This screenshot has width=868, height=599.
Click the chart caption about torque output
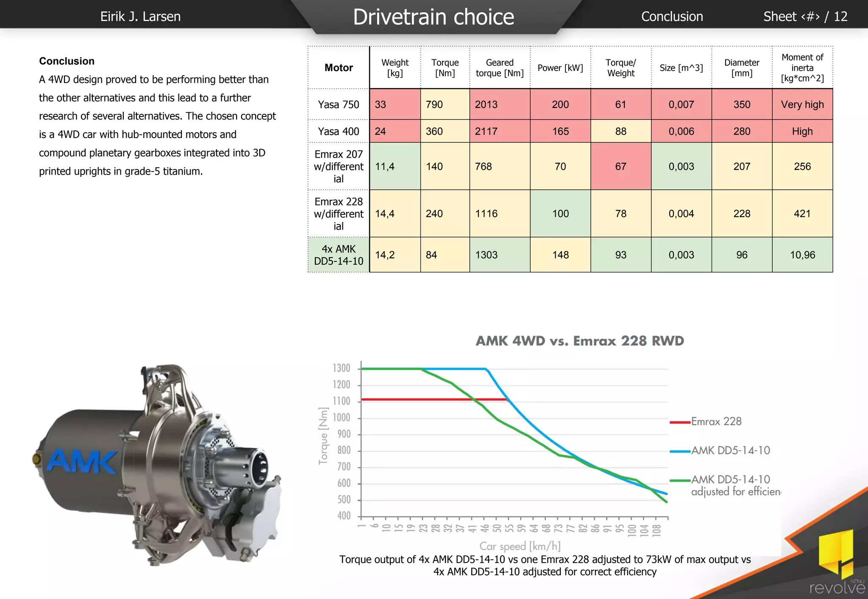click(545, 566)
